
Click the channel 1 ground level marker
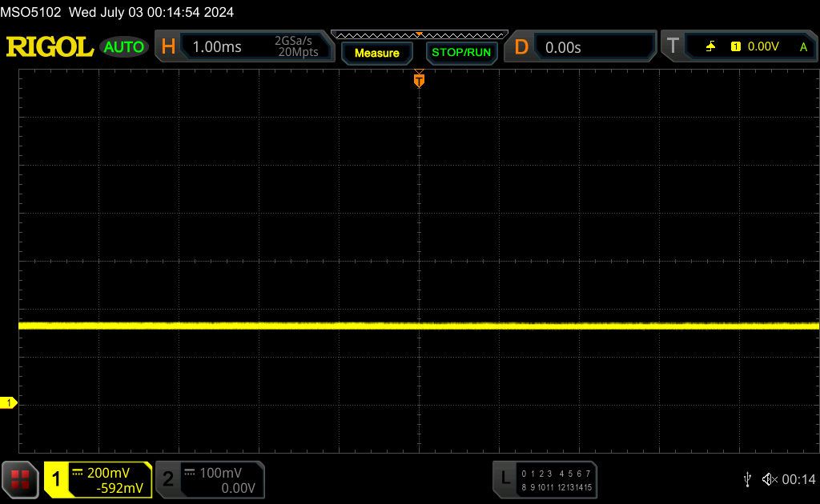8,402
